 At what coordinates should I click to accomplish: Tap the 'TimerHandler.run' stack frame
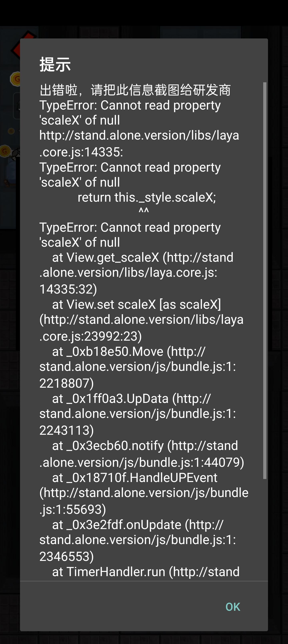click(146, 572)
